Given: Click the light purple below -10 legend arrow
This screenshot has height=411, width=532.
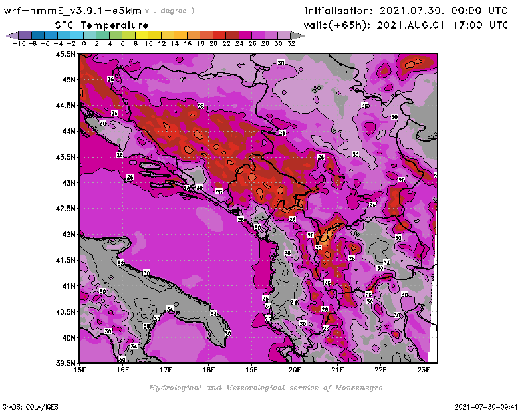Looking at the screenshot, I should pos(12,35).
